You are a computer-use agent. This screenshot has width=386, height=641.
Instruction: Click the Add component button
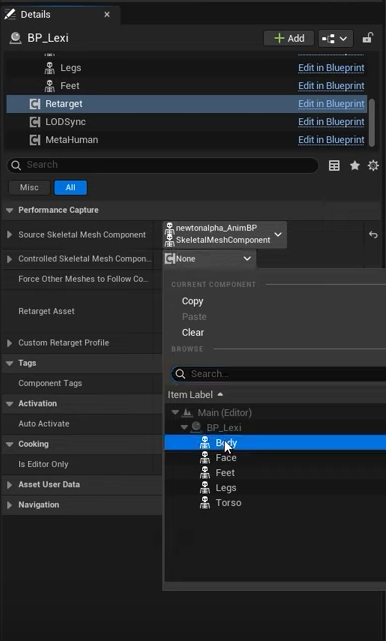coord(289,38)
